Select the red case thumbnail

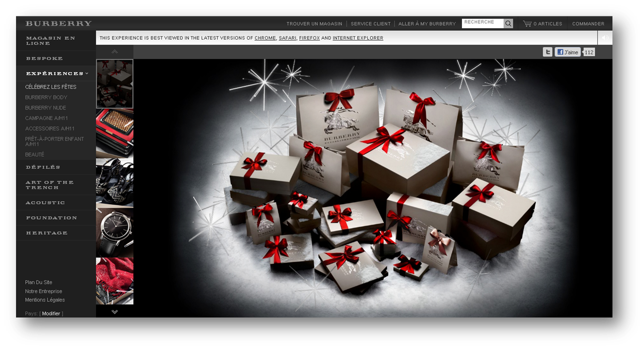point(115,133)
